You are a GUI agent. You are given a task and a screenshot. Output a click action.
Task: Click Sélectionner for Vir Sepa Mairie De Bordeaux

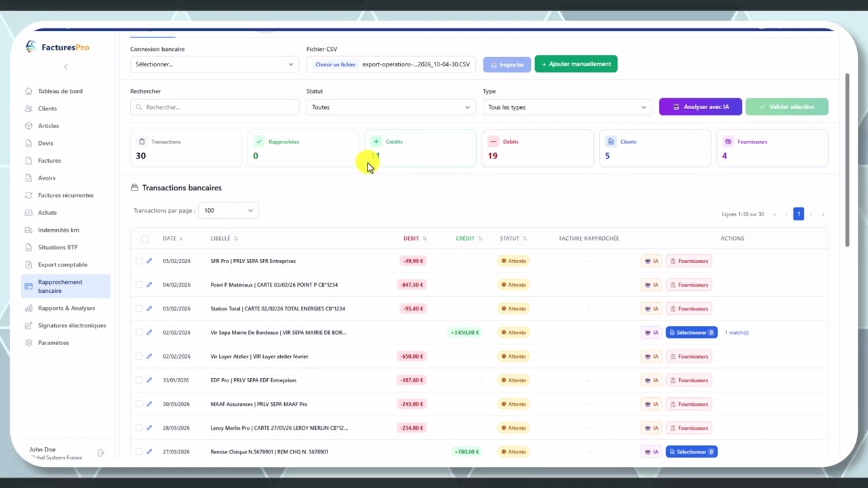point(692,332)
